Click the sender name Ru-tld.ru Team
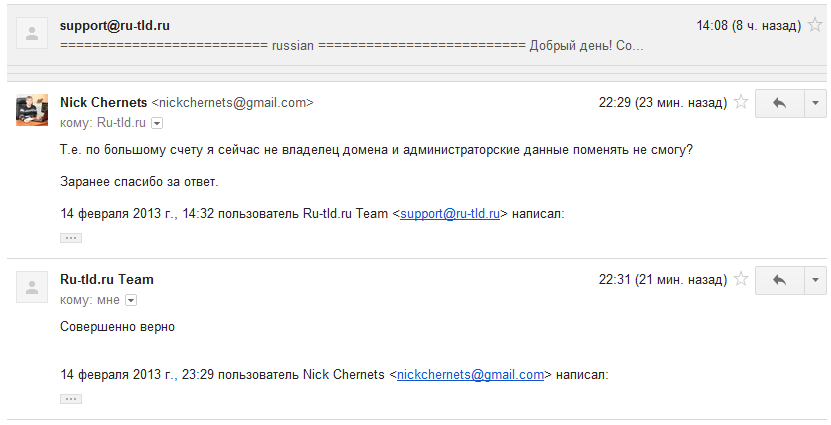Screen dimensions: 831x425 (x=107, y=279)
